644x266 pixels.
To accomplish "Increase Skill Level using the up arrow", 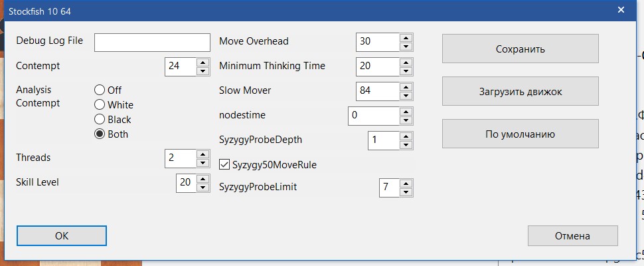I will (203, 178).
